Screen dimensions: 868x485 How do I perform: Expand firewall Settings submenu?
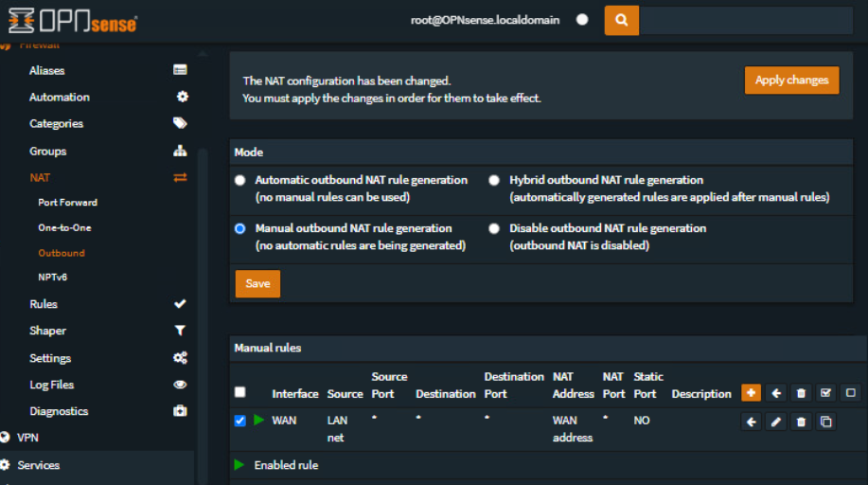coord(50,358)
